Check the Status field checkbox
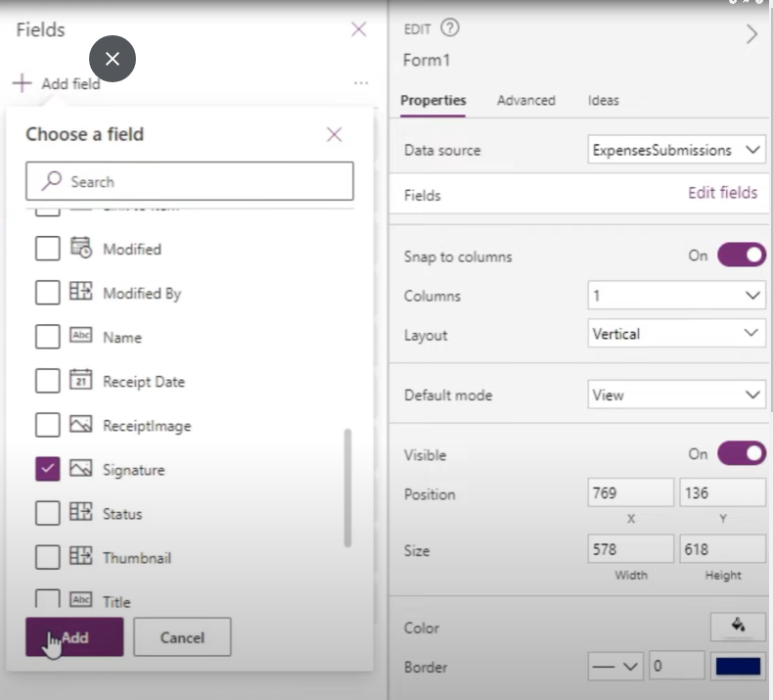 tap(48, 513)
